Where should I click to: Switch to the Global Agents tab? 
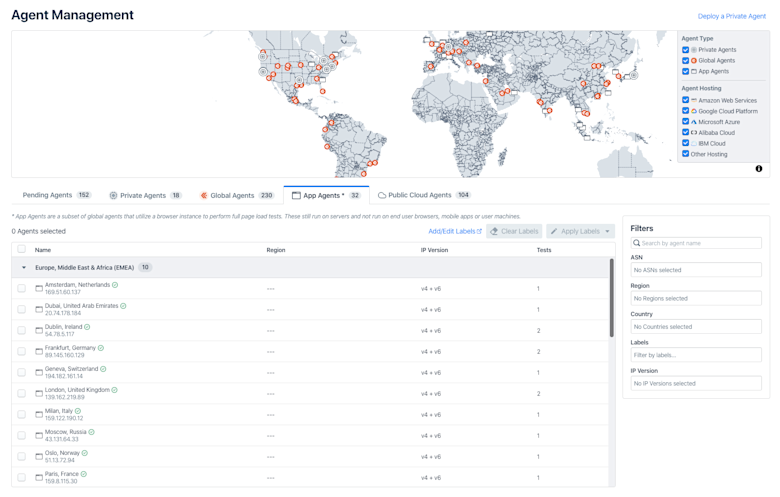(237, 195)
